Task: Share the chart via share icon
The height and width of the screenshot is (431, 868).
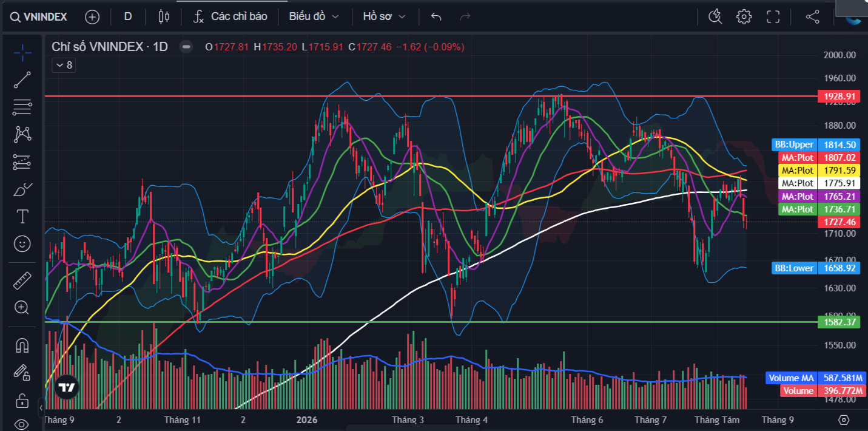Action: [x=812, y=16]
